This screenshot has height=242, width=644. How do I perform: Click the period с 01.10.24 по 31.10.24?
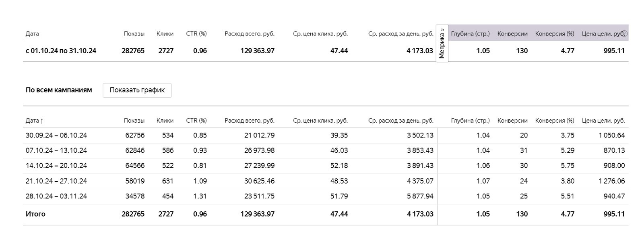click(61, 51)
